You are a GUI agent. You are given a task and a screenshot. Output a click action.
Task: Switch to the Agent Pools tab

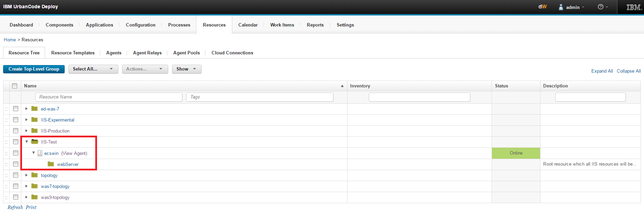pos(186,53)
